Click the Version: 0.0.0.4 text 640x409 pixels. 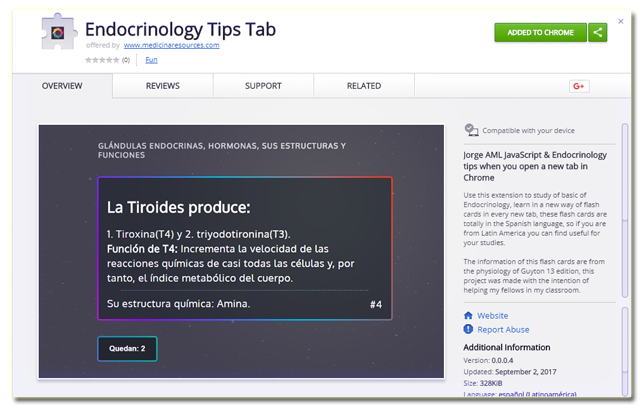click(x=488, y=360)
